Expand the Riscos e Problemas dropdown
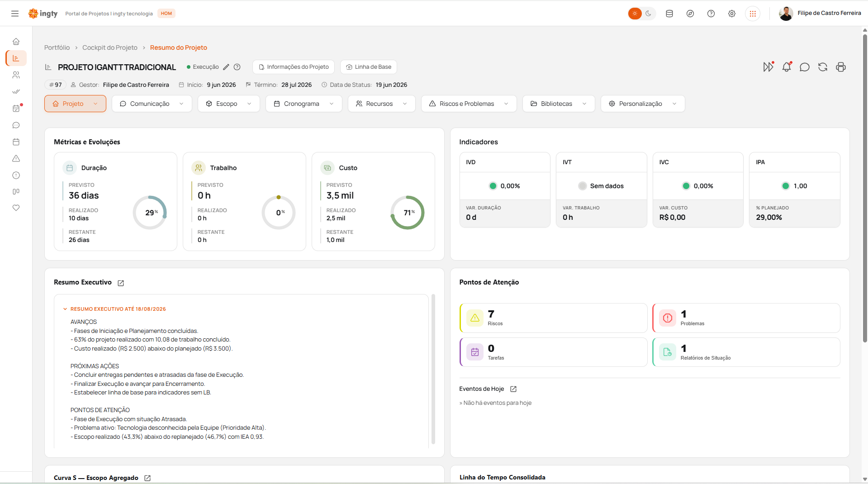868x484 pixels. 469,104
